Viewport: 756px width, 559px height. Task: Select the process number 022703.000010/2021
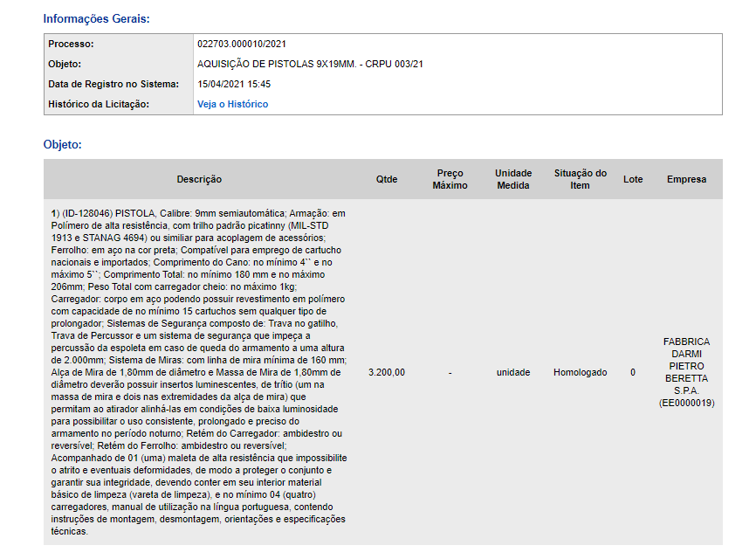point(242,44)
